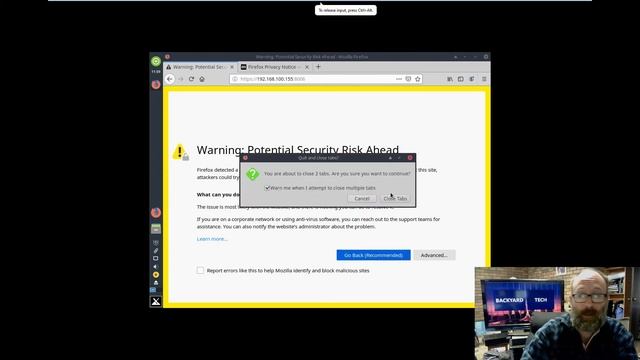This screenshot has height=360, width=640.
Task: Click the 'You are about to close 2 tabs' message
Action: 337,173
